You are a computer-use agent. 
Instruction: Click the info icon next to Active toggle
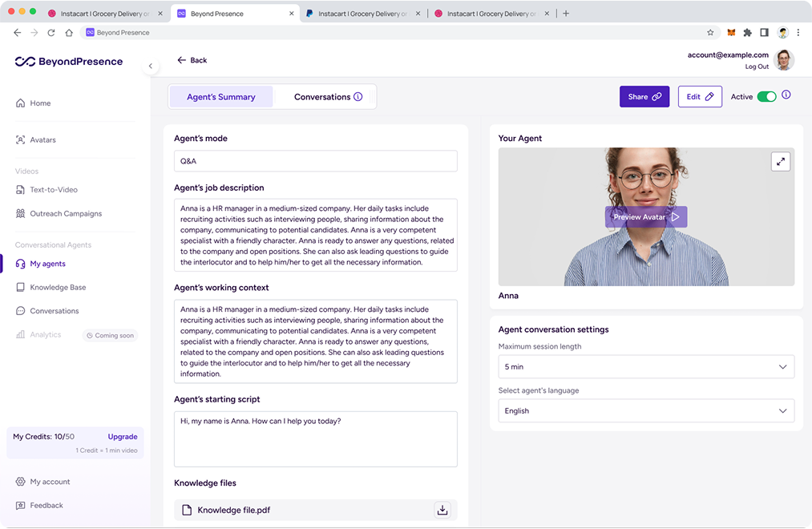pos(786,95)
